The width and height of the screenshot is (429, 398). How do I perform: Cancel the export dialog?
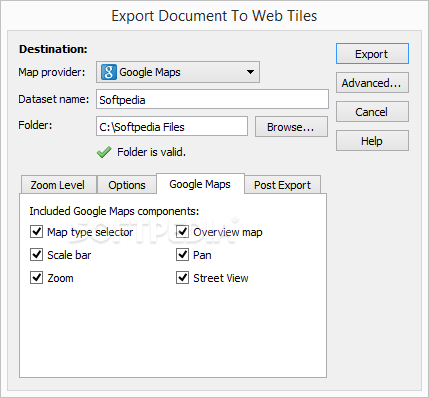[x=372, y=112]
